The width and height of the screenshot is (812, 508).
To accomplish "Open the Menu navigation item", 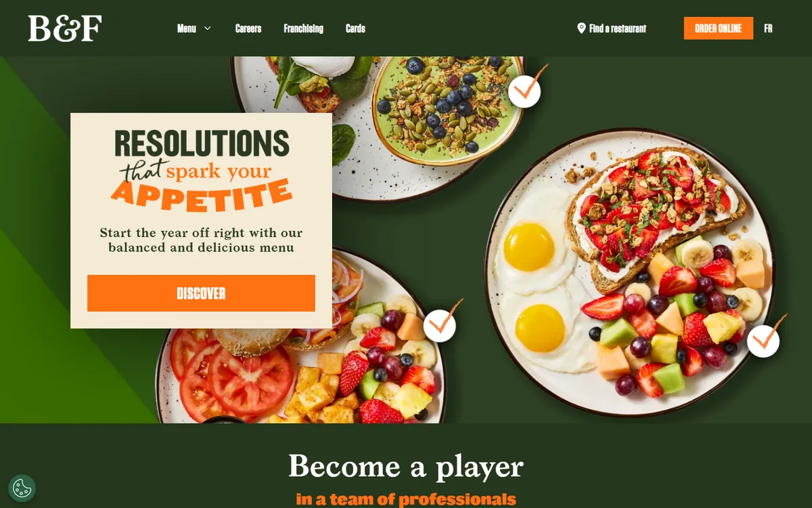I will pos(187,28).
